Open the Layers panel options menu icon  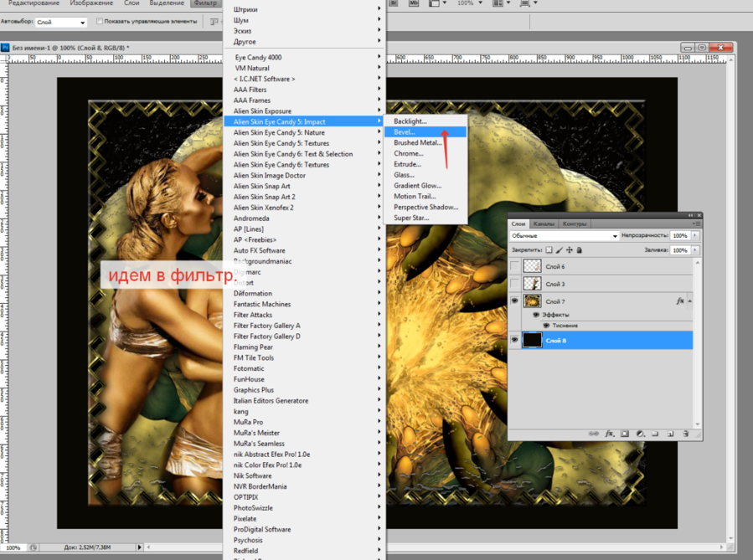click(x=697, y=223)
